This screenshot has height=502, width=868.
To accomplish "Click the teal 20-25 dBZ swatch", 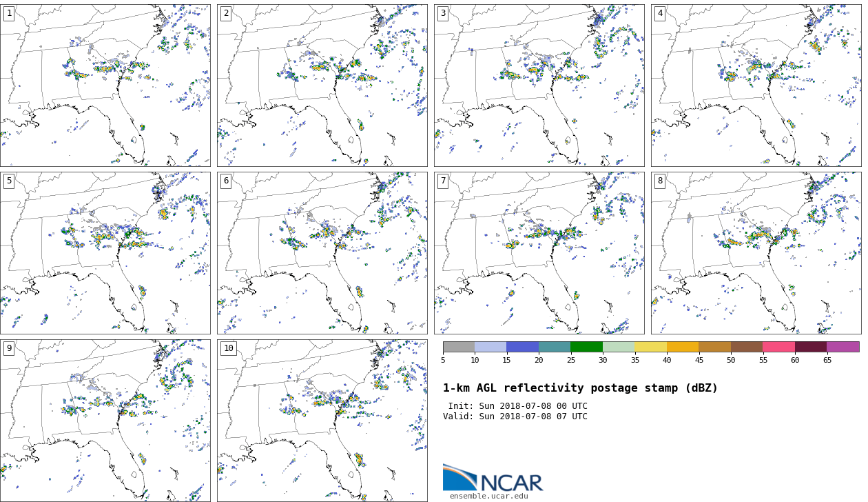I will [x=555, y=347].
